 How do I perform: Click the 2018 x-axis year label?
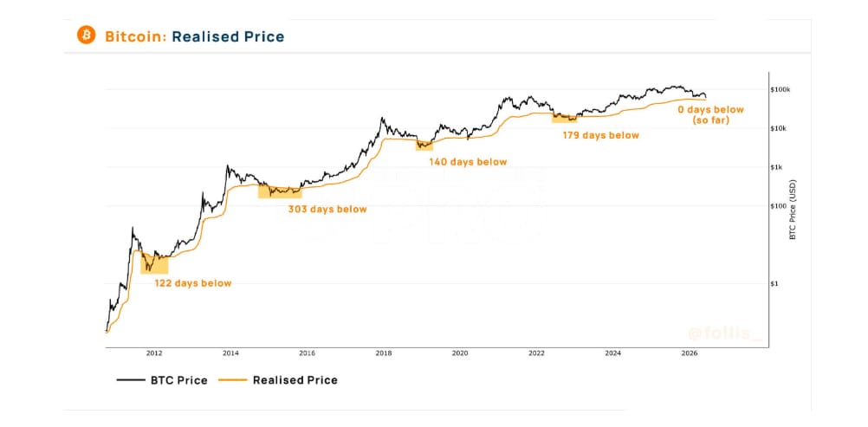click(x=384, y=353)
